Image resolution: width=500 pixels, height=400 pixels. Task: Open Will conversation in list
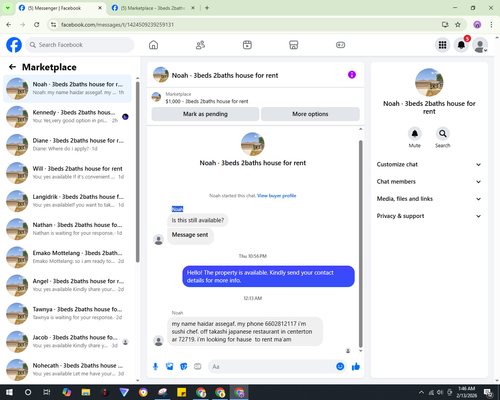(68, 173)
